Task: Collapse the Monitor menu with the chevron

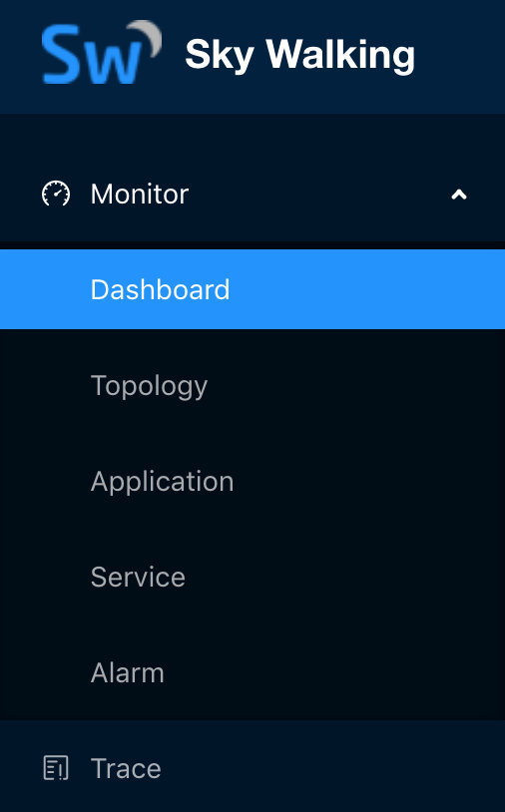Action: [x=459, y=195]
